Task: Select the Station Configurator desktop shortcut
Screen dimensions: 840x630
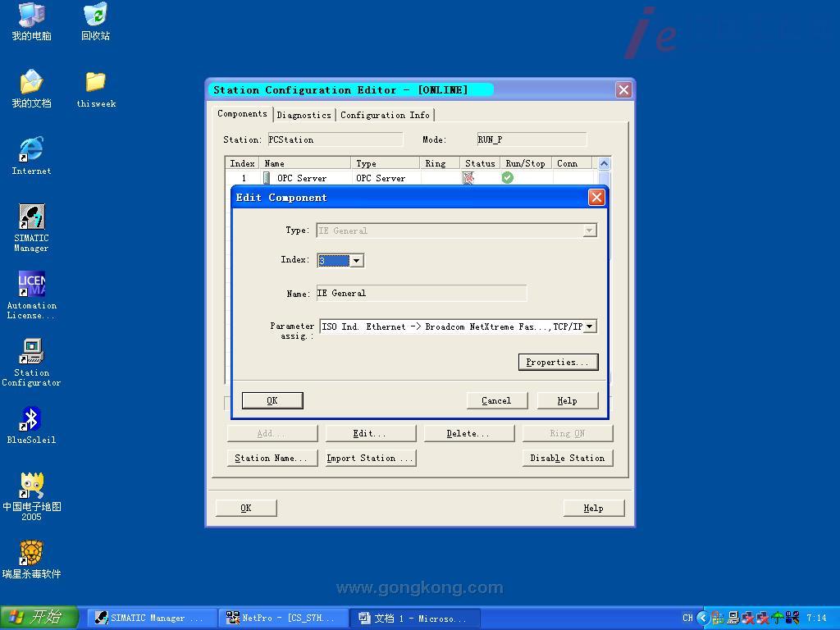Action: (32, 363)
